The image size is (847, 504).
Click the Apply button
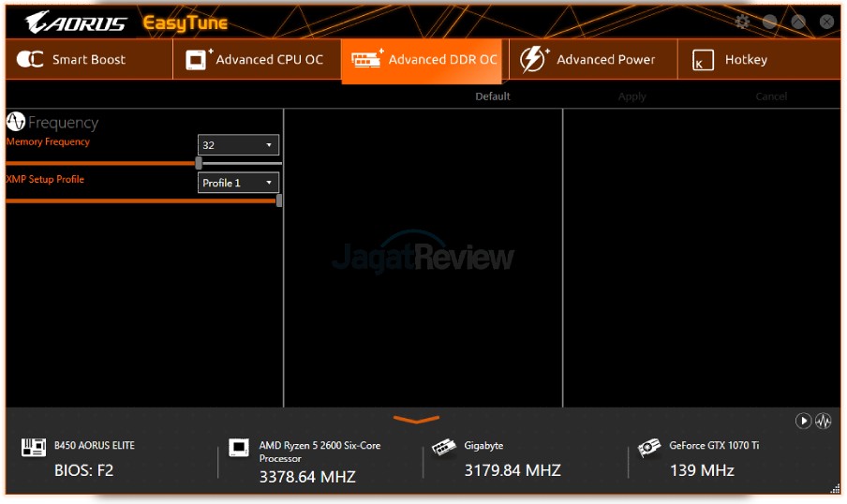[632, 96]
